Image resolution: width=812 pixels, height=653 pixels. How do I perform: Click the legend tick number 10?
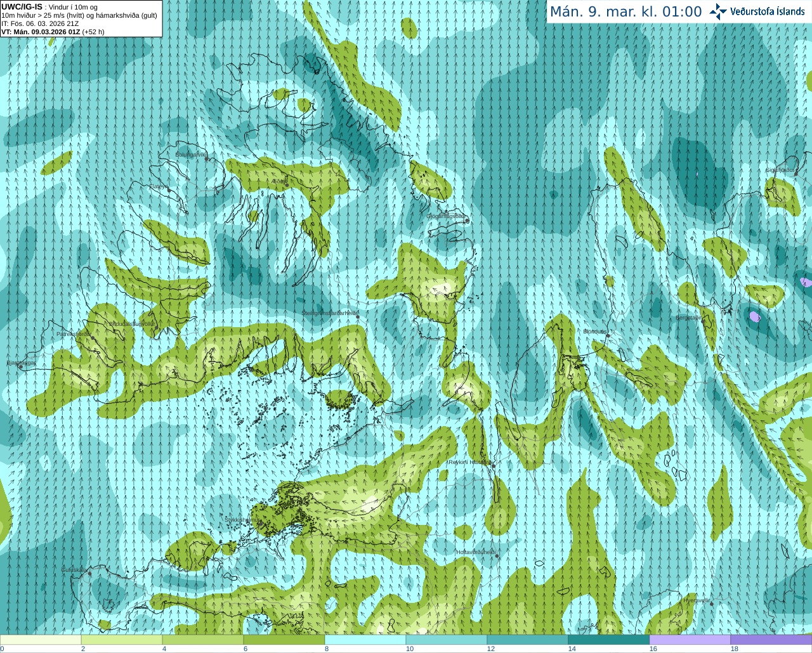point(410,649)
